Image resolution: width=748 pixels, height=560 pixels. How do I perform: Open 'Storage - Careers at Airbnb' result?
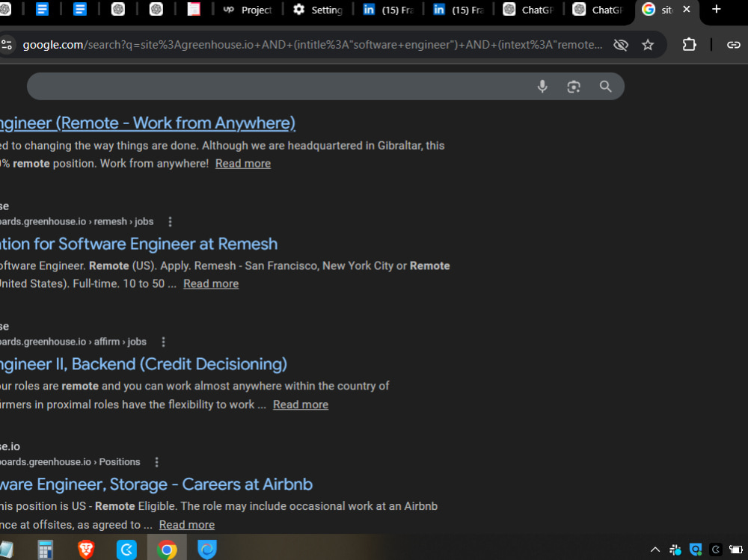click(x=156, y=484)
